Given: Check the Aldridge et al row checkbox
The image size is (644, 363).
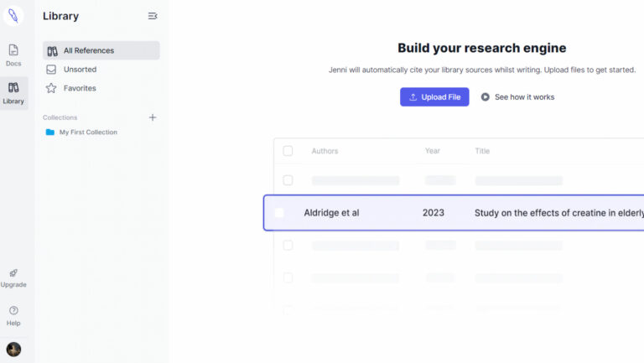Looking at the screenshot, I should [x=279, y=213].
